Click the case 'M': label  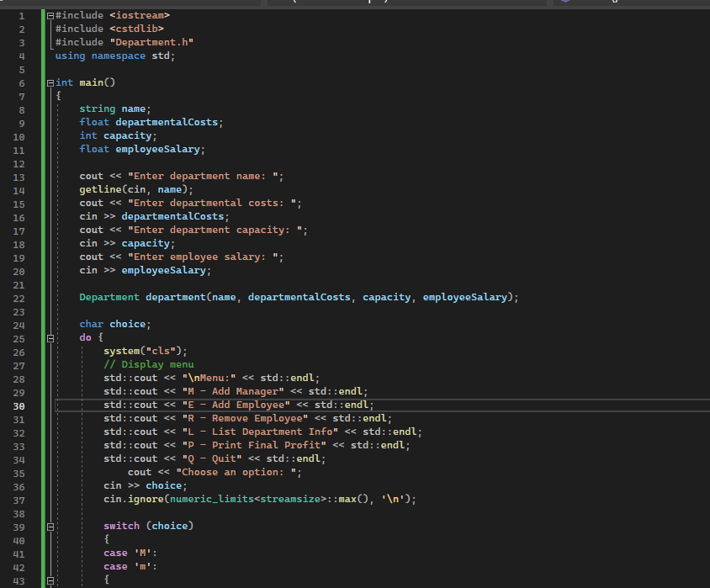(x=130, y=553)
